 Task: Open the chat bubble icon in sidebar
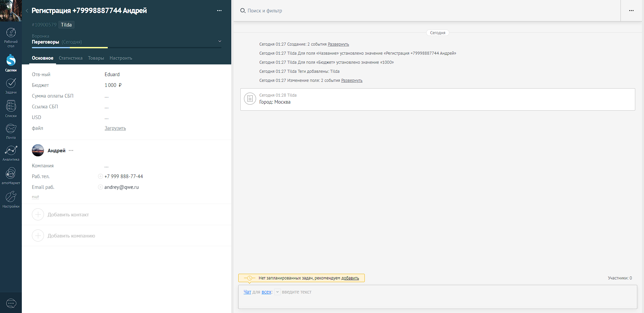[11, 304]
